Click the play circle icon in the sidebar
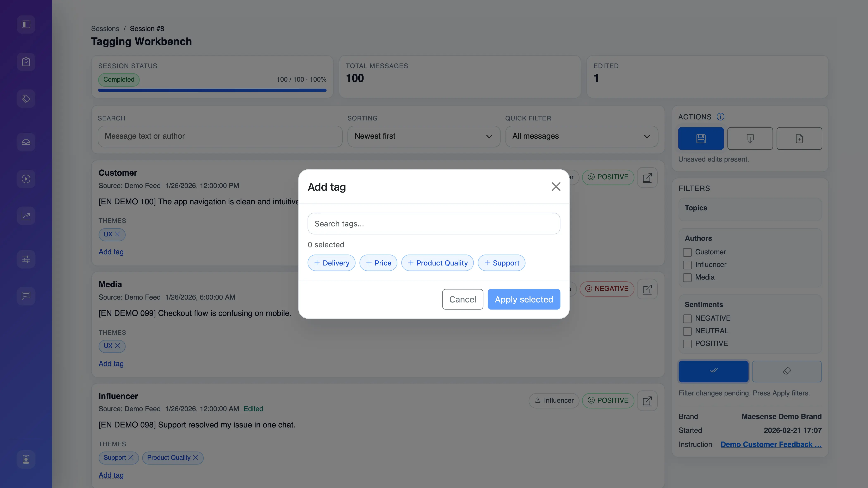 (26, 179)
